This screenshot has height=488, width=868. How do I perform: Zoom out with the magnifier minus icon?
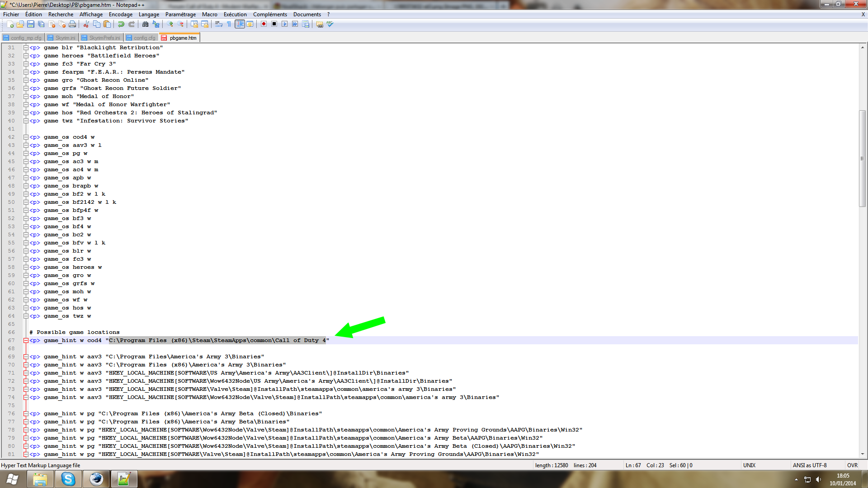[x=180, y=24]
